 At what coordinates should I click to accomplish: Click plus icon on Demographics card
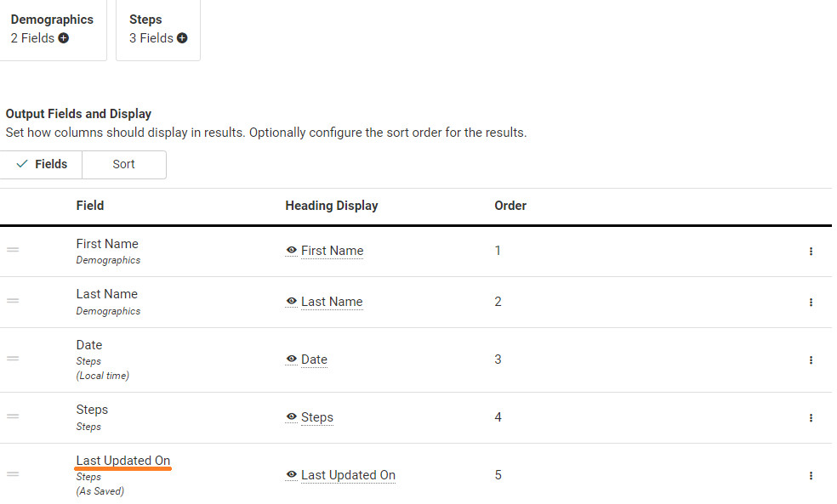[64, 38]
